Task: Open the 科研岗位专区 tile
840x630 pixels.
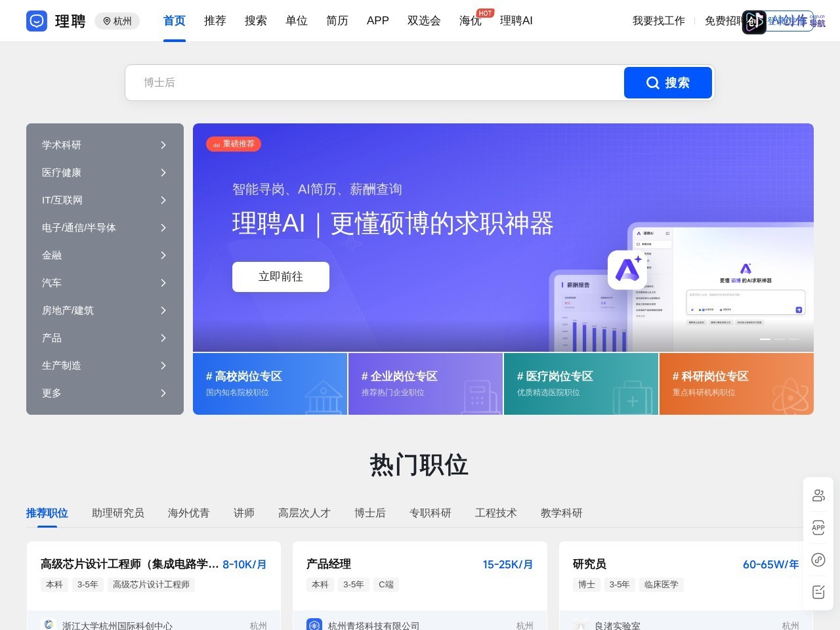Action: (x=736, y=384)
